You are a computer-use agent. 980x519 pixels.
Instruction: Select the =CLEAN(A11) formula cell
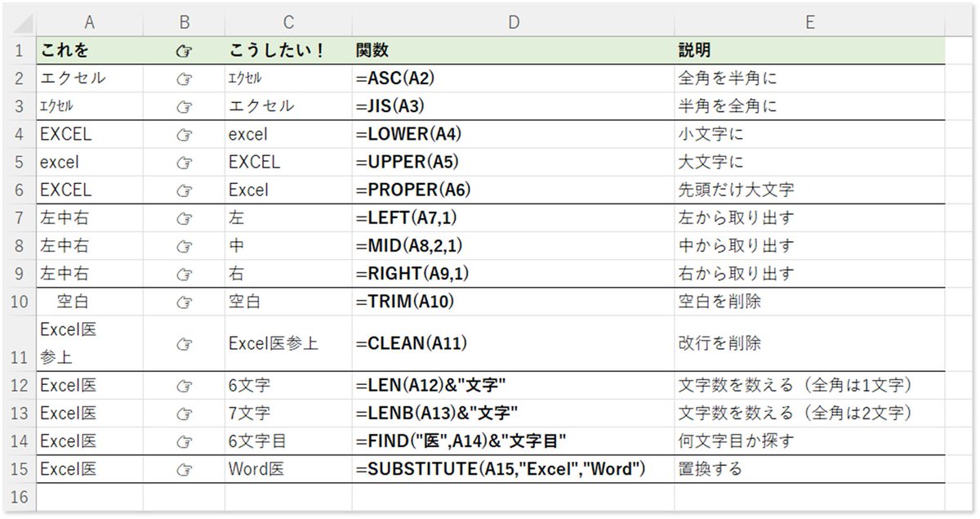click(513, 343)
